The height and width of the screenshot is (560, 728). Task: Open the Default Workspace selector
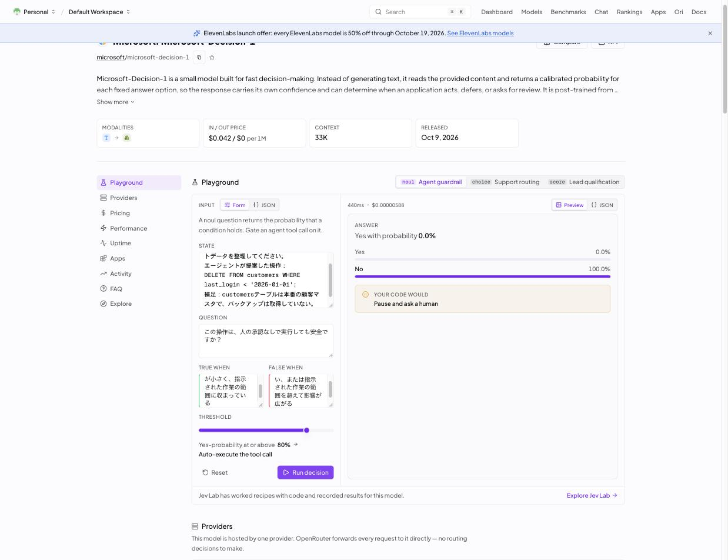(x=99, y=12)
